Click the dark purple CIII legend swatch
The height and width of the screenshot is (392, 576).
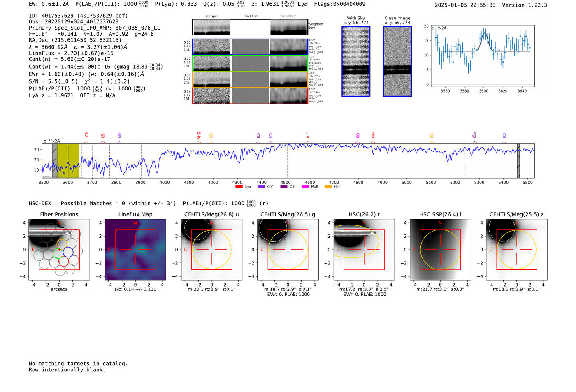tap(284, 187)
